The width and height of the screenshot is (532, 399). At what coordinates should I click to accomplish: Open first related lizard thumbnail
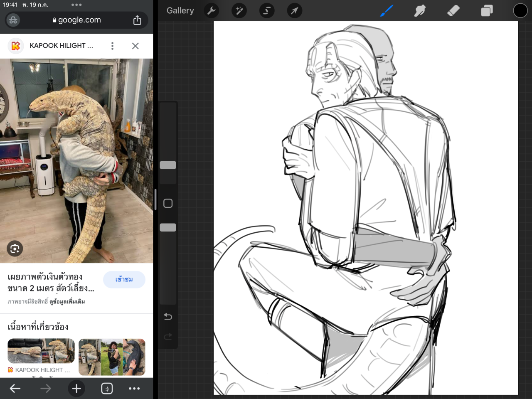[x=41, y=351]
